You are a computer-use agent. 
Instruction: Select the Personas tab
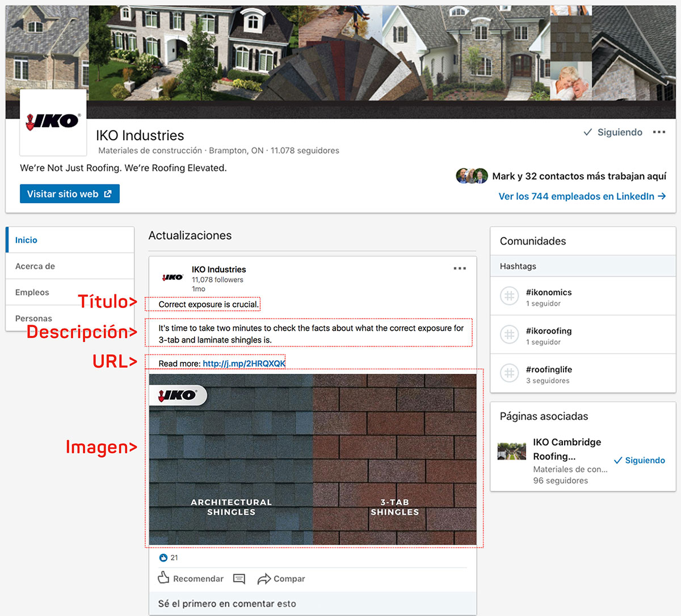point(33,318)
